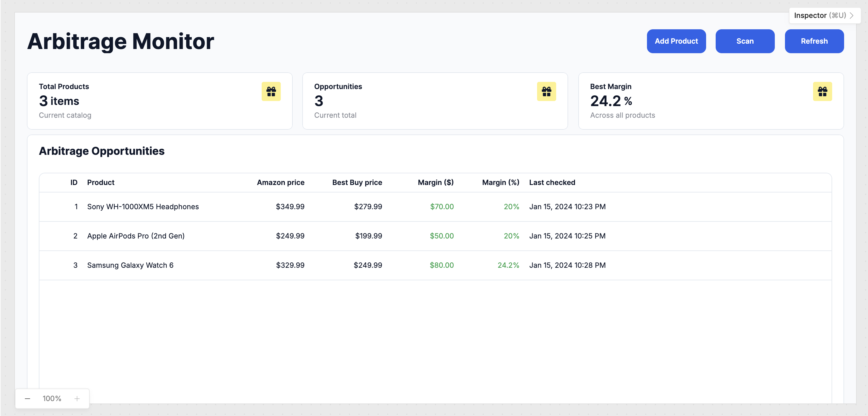Click the Margin (%) column header
This screenshot has height=416, width=868.
(x=500, y=182)
